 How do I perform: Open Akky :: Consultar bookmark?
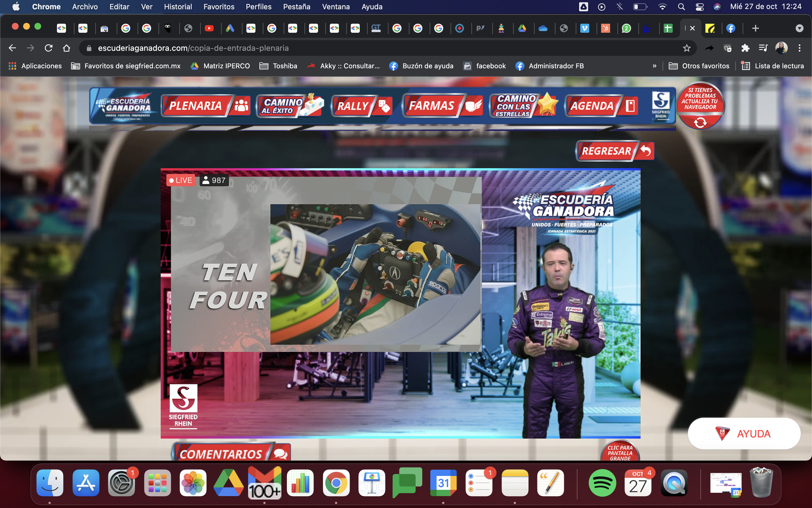344,66
